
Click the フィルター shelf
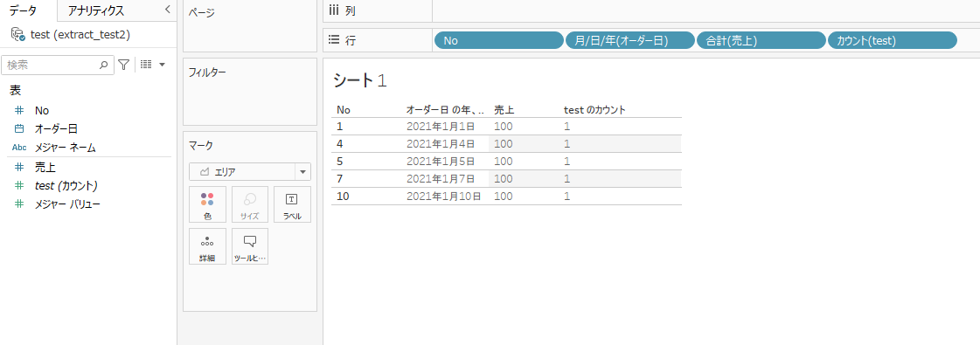pos(250,93)
